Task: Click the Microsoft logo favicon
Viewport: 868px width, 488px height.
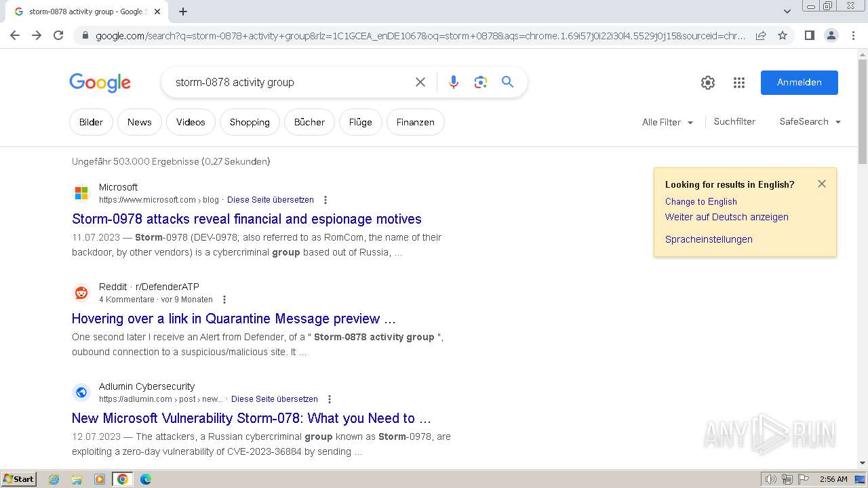Action: click(x=81, y=193)
